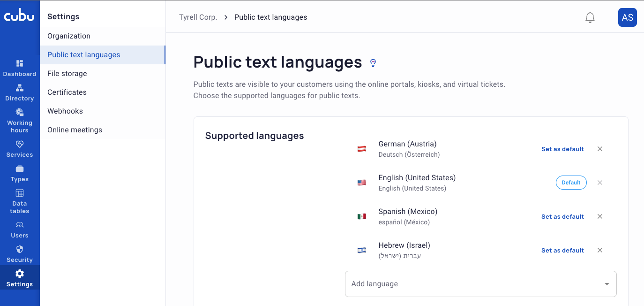Screen dimensions: 644x306
Task: Select Public text languages menu item
Action: (102, 55)
